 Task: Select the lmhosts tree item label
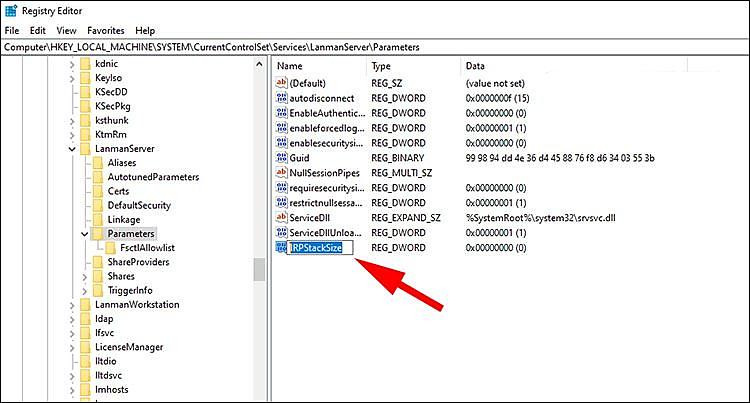(x=111, y=390)
